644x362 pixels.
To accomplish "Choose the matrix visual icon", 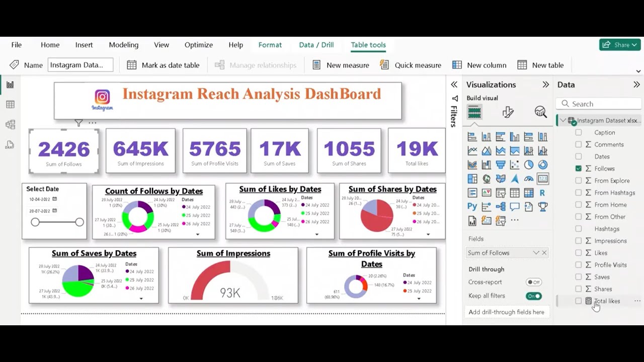I will (528, 193).
